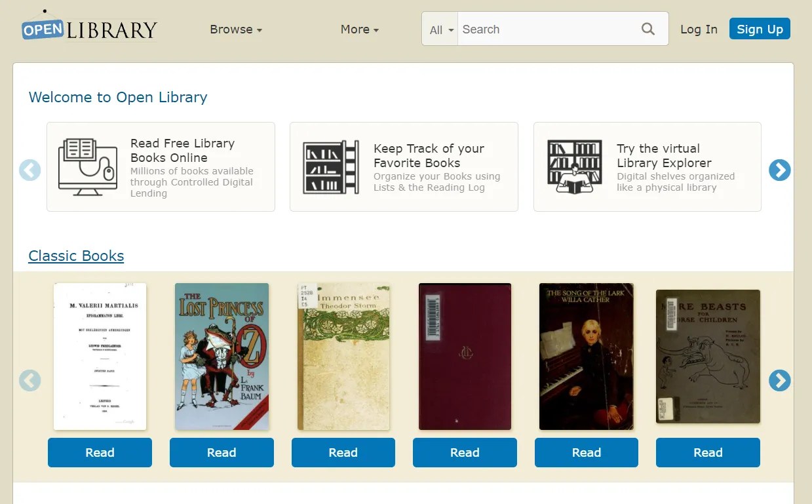Click the reader icon for Library Explorer
Viewport: 812px width, 504px height.
[575, 167]
